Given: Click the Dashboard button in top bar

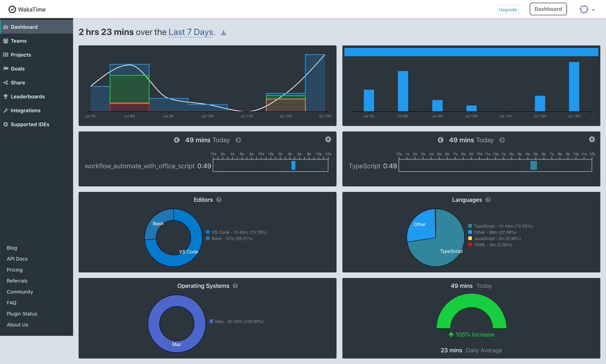Looking at the screenshot, I should (x=548, y=9).
